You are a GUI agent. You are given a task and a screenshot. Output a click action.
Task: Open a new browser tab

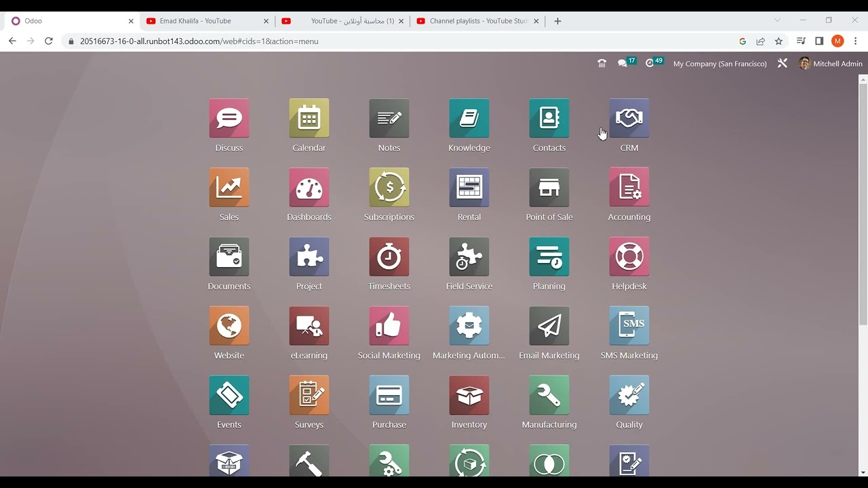click(x=557, y=21)
